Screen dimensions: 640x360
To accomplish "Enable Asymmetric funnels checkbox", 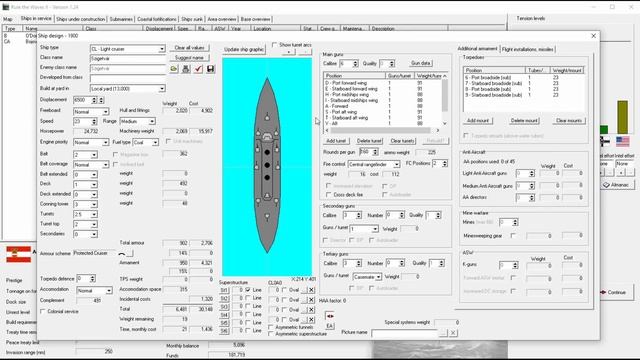I will [271, 327].
